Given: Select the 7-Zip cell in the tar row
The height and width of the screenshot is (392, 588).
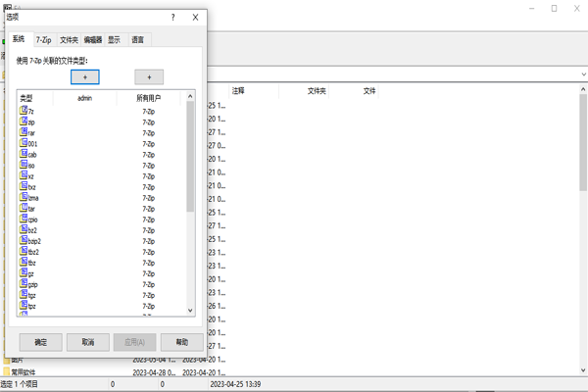Looking at the screenshot, I should click(149, 209).
